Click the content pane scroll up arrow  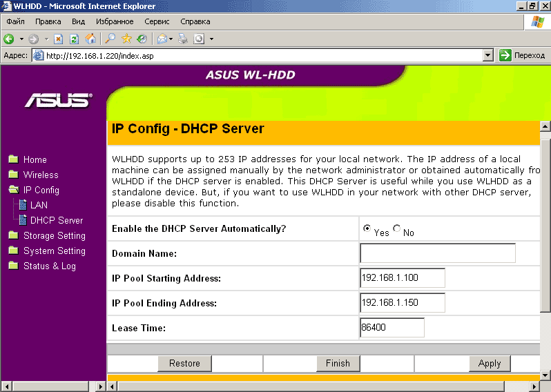tap(545, 126)
